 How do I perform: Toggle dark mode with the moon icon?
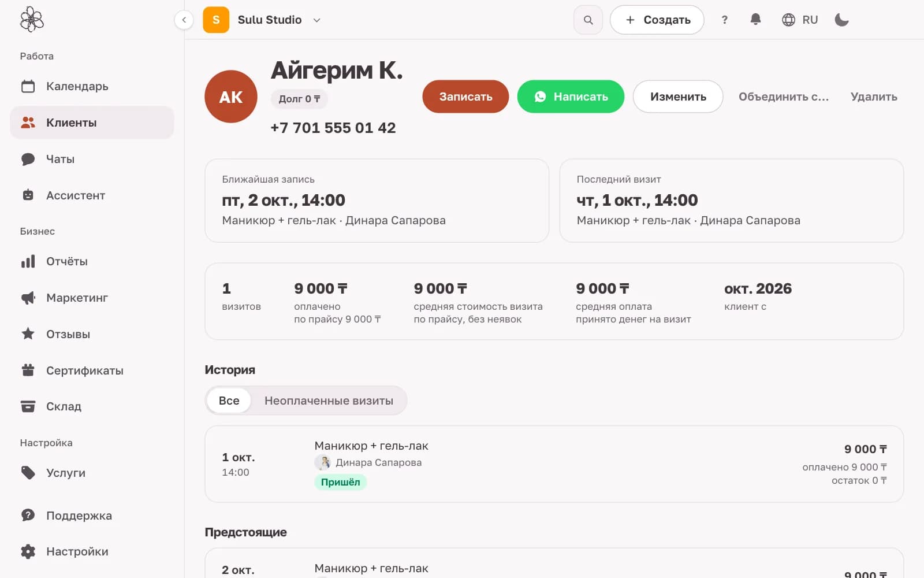[841, 20]
